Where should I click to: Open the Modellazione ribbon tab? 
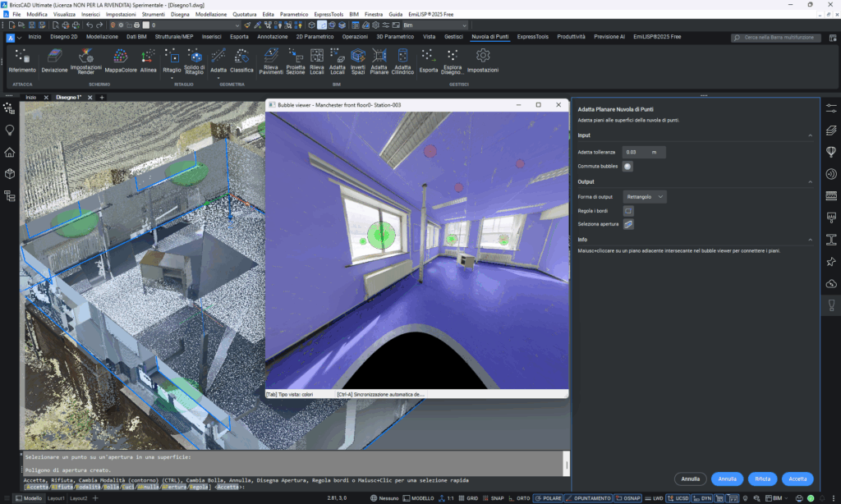click(102, 37)
